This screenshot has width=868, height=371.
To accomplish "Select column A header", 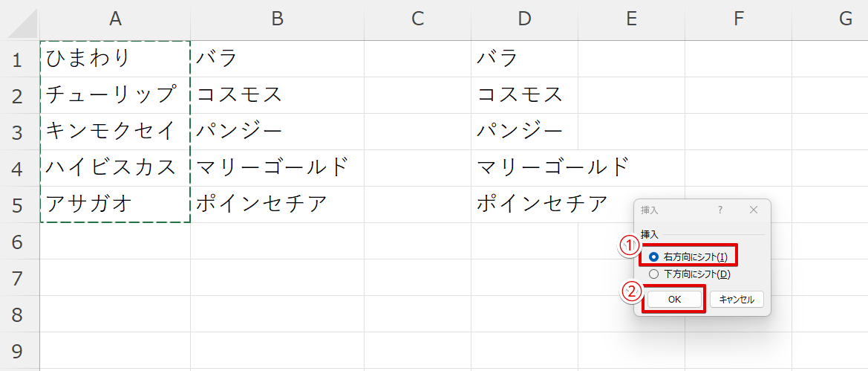I will click(115, 20).
